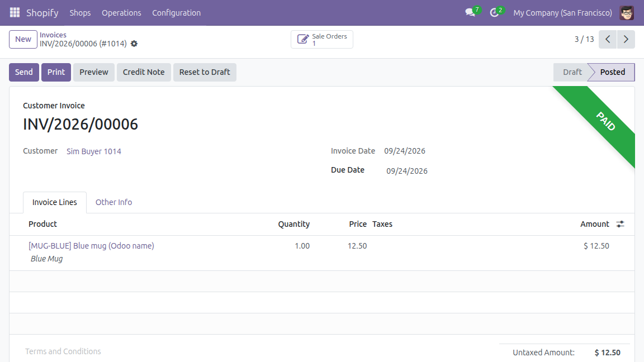Switch company via My Company (San Francisco)

563,13
